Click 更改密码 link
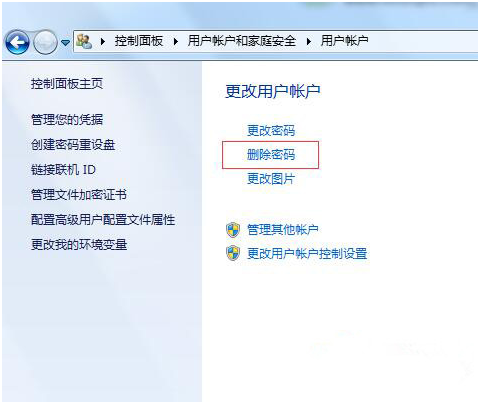The width and height of the screenshot is (480, 404). [x=271, y=130]
